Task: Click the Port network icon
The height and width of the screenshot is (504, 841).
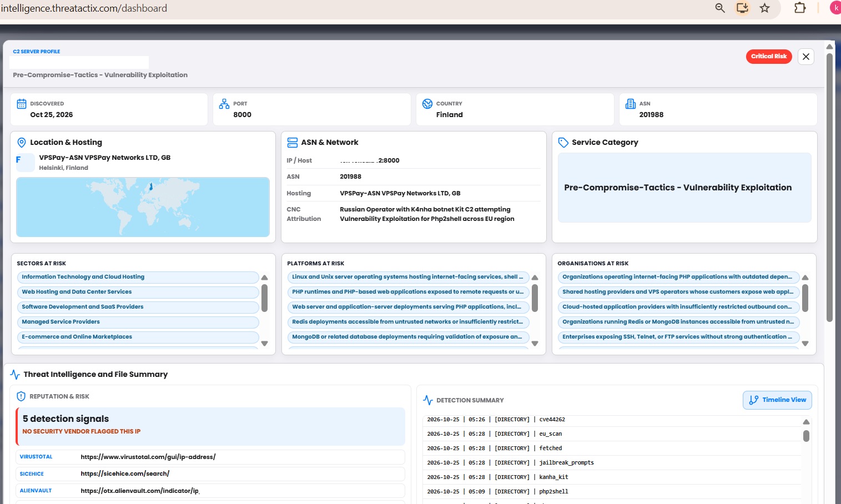Action: point(224,104)
